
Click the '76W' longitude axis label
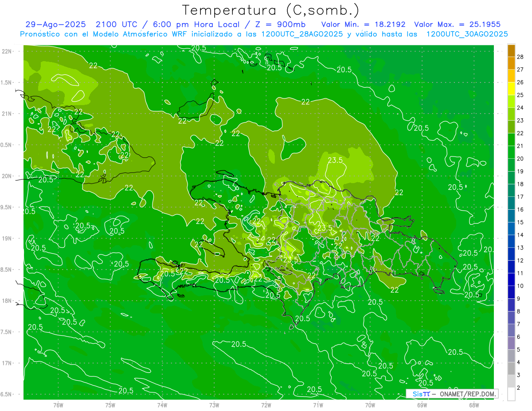[x=58, y=405]
